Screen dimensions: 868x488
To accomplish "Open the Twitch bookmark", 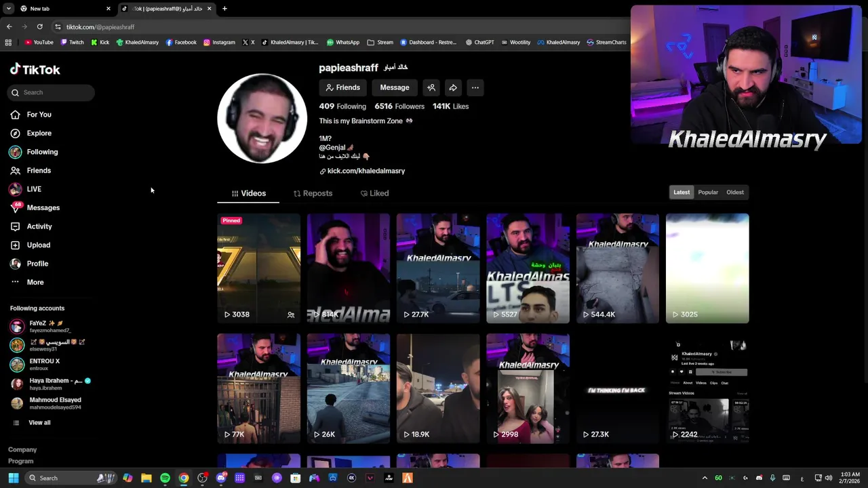I will [73, 43].
